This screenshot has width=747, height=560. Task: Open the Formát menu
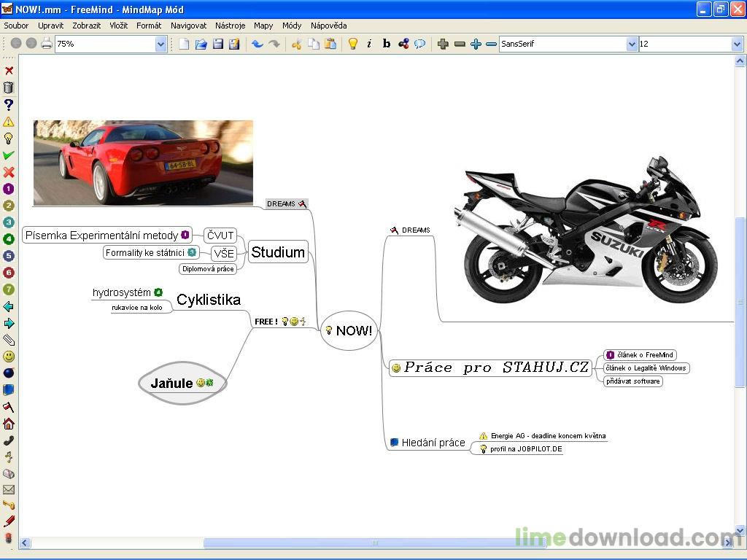click(x=149, y=26)
